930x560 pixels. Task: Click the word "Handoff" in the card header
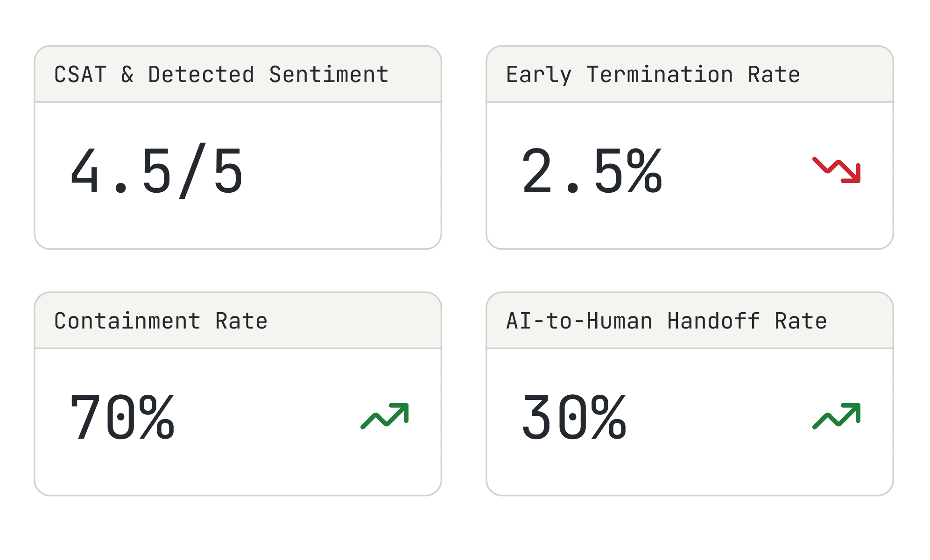tap(713, 321)
